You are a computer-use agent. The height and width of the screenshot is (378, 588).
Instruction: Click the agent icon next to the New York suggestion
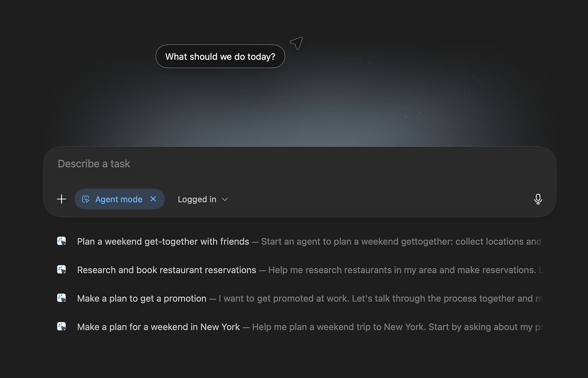coord(61,326)
